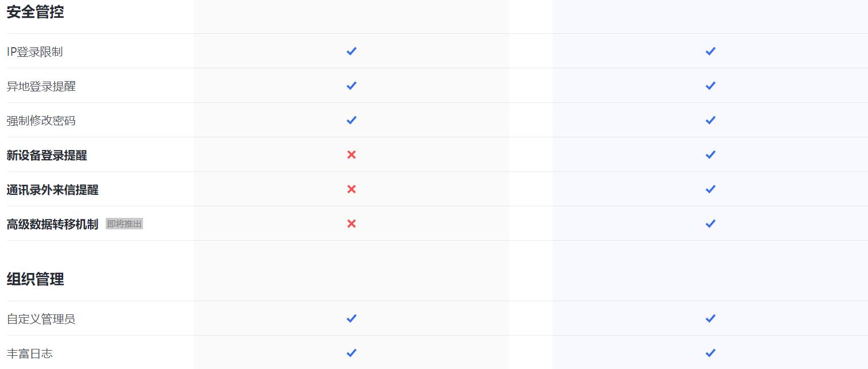Screen dimensions: 868x369
Task: Click the 组织管理 section heading
Action: point(35,279)
